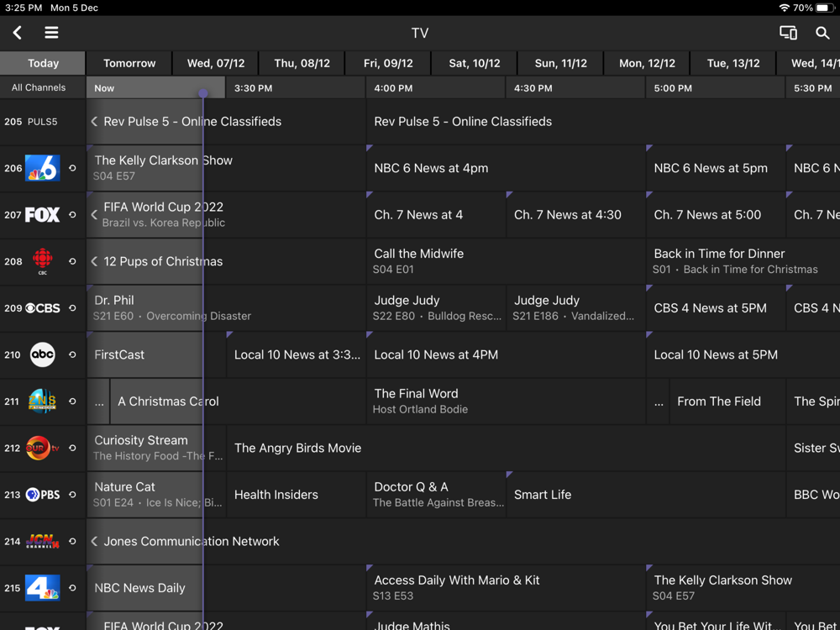Tap the current time marker dot
This screenshot has height=630, width=840.
tap(203, 93)
